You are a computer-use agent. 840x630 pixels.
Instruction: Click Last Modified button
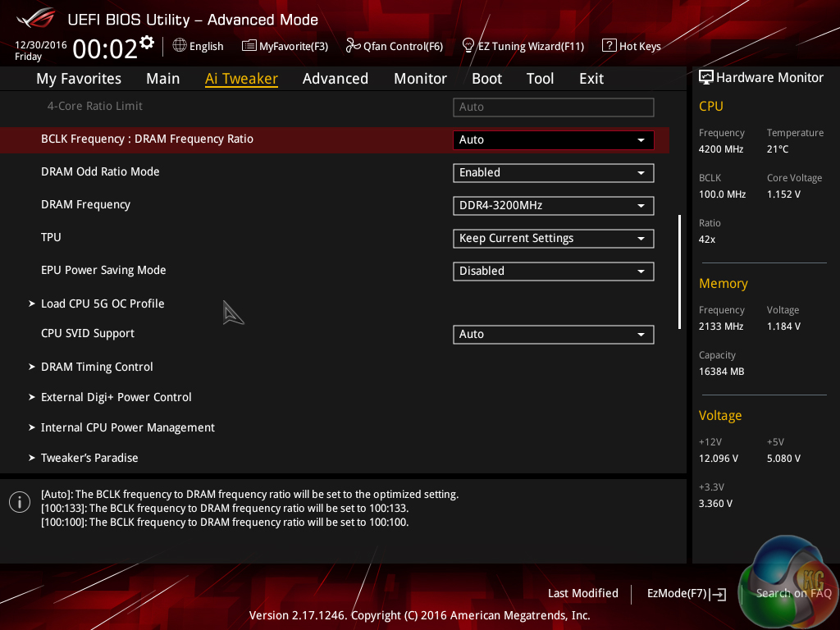582,593
